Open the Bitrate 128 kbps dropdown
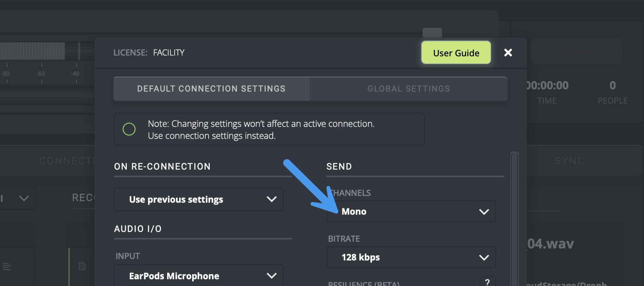644x286 pixels. tap(411, 257)
